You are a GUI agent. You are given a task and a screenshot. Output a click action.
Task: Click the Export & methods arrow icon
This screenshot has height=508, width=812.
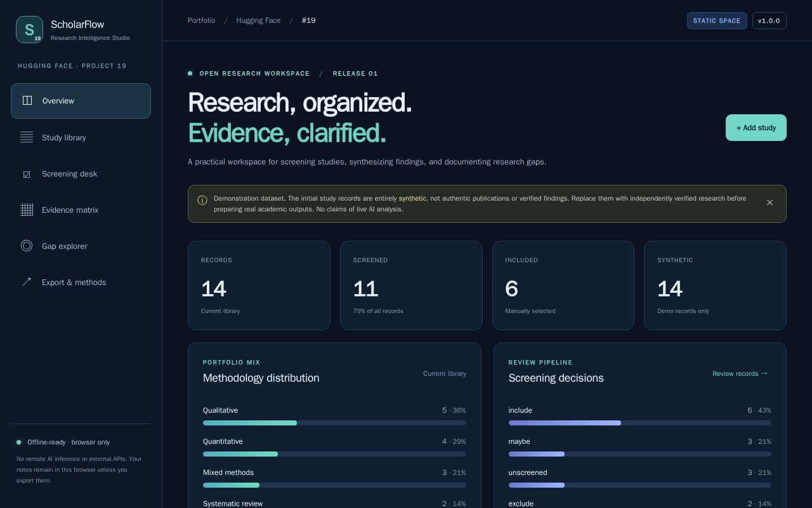coord(27,282)
